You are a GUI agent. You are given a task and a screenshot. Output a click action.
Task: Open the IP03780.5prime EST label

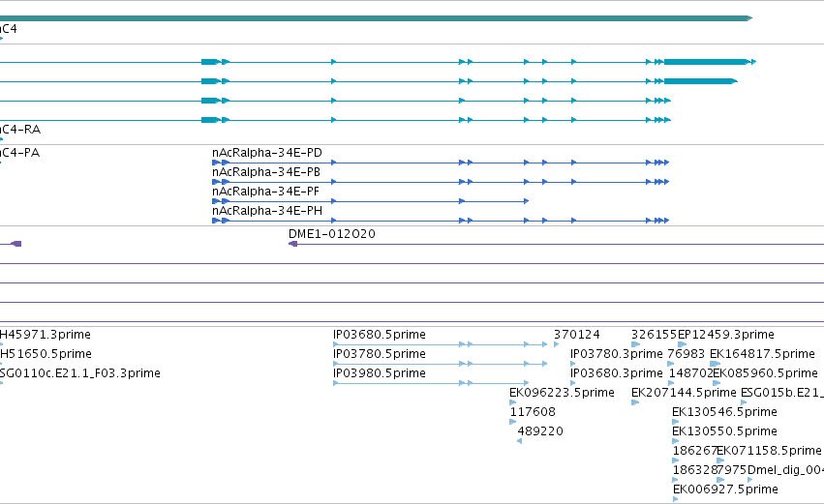pos(380,354)
